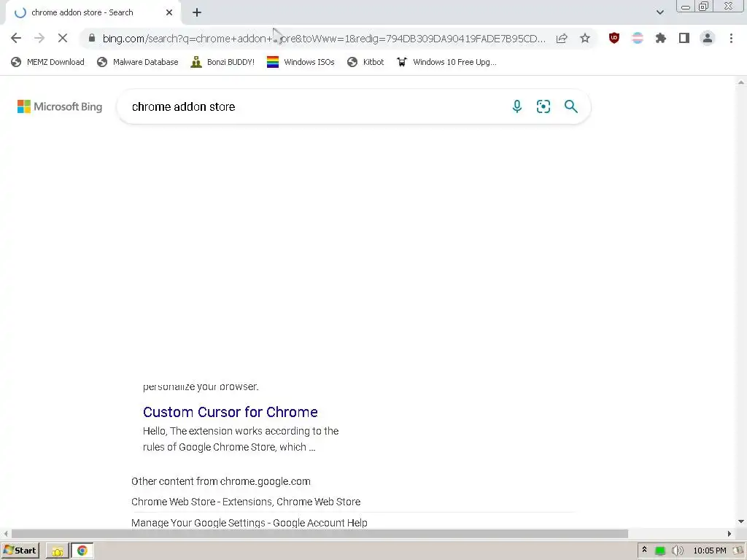Click the horizontal scrollbar thumb

[x=320, y=534]
